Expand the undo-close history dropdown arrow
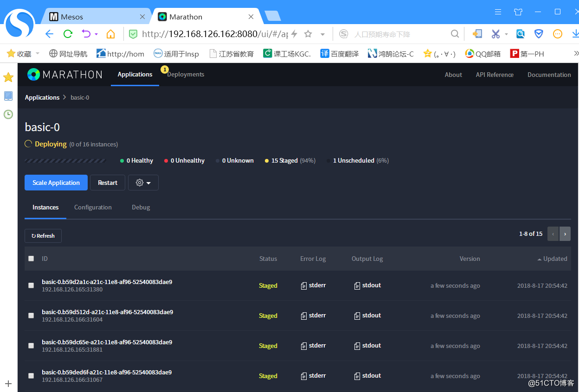 (x=96, y=34)
